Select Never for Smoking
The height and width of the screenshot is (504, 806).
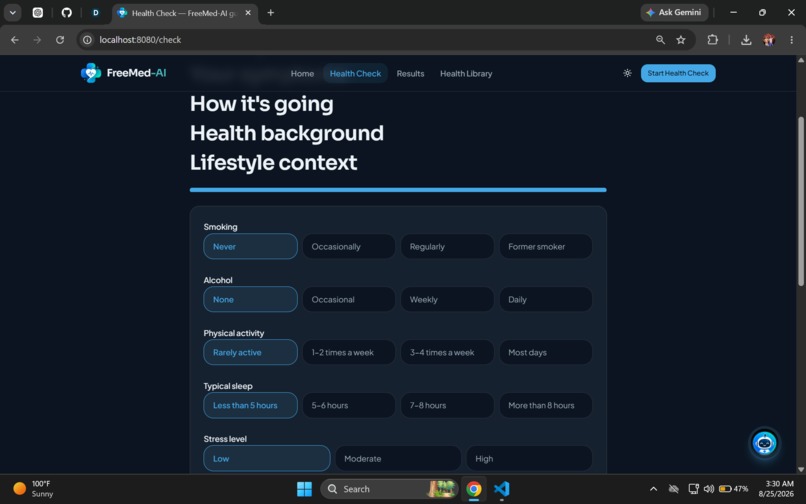coord(250,246)
